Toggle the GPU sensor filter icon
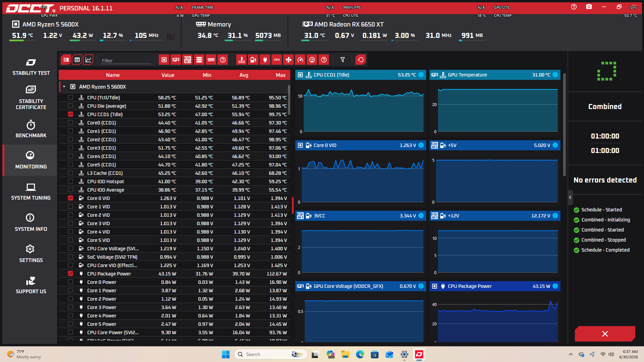644x362 pixels. click(176, 60)
